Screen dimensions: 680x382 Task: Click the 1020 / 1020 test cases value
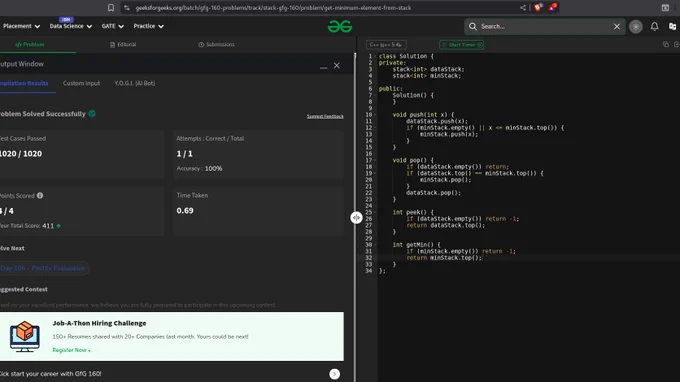(x=21, y=154)
